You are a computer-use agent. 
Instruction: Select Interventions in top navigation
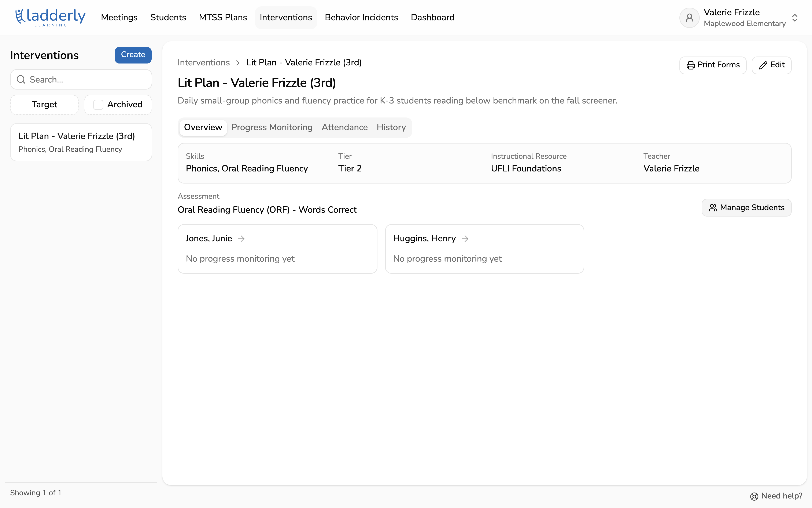[286, 18]
